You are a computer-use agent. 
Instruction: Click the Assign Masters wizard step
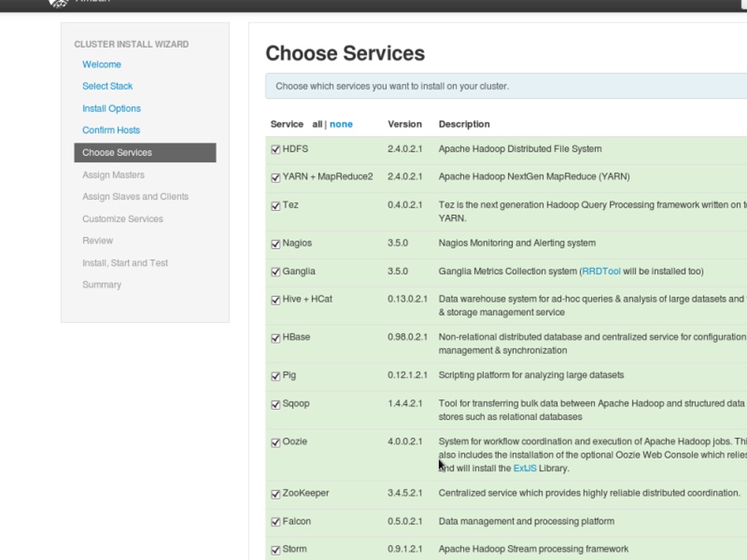coord(114,175)
